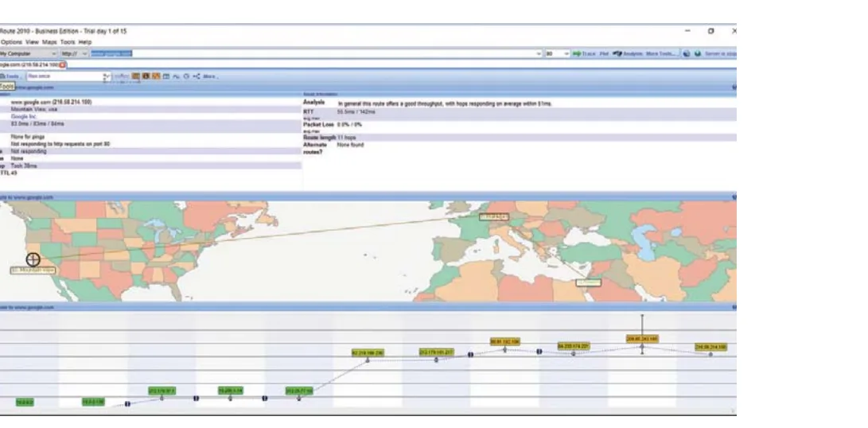Click the 'www.google.com (216.58.214.100)' text

(52, 103)
